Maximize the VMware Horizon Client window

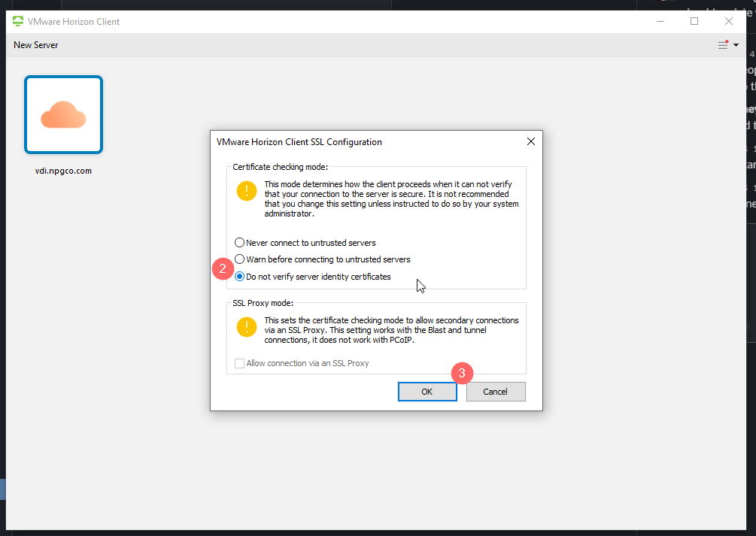click(x=694, y=21)
